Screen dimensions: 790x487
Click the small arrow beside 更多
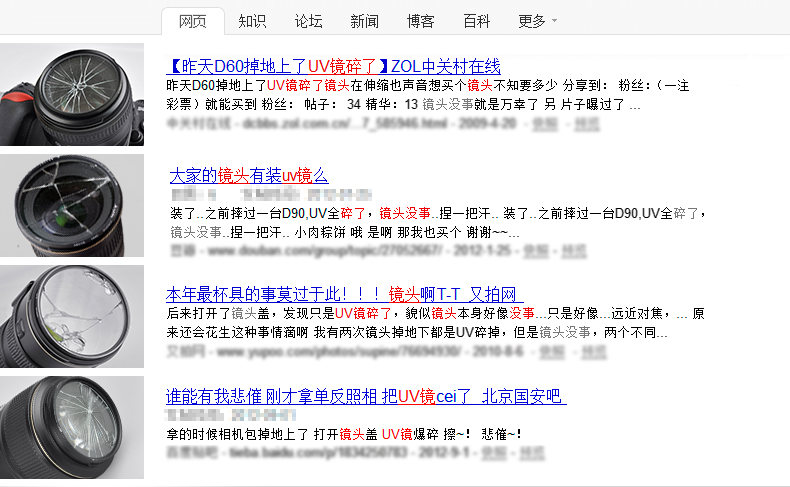point(554,21)
